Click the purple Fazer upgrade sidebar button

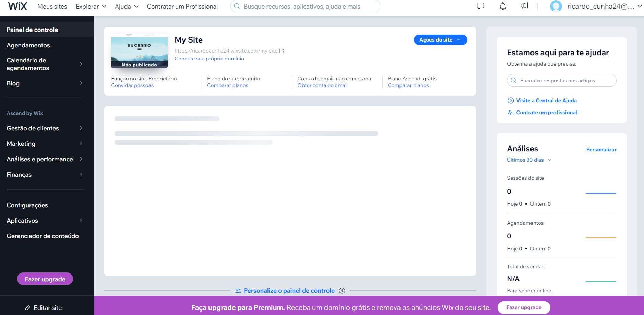click(x=45, y=279)
